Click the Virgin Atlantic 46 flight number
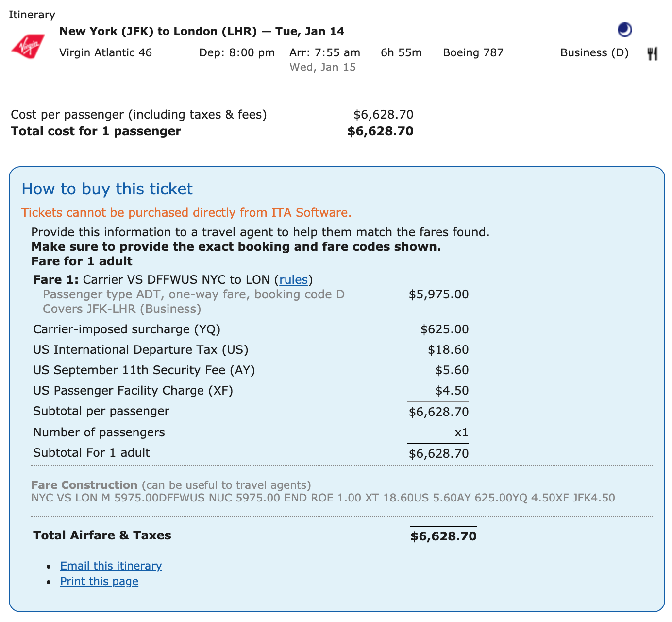This screenshot has width=672, height=622. point(105,52)
